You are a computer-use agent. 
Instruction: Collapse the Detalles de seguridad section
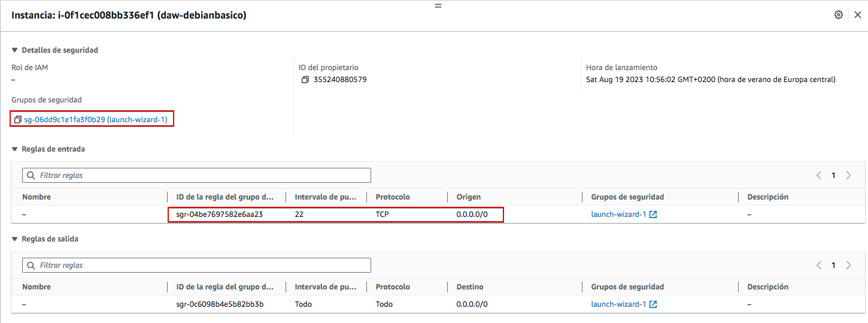pos(15,50)
